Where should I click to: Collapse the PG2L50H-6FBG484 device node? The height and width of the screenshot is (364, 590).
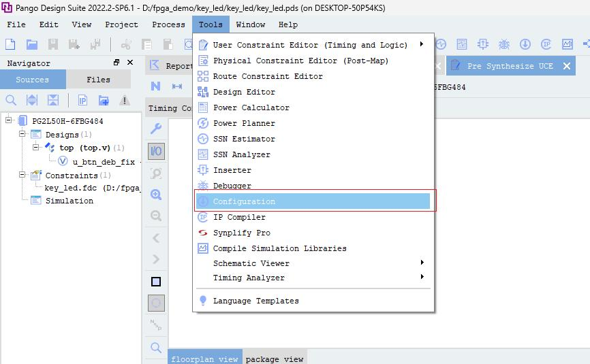8,120
